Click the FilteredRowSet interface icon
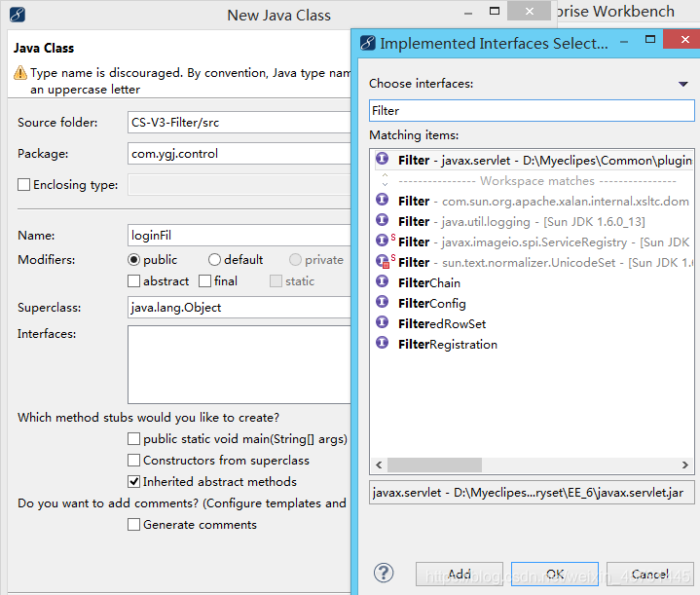700x595 pixels. tap(383, 322)
